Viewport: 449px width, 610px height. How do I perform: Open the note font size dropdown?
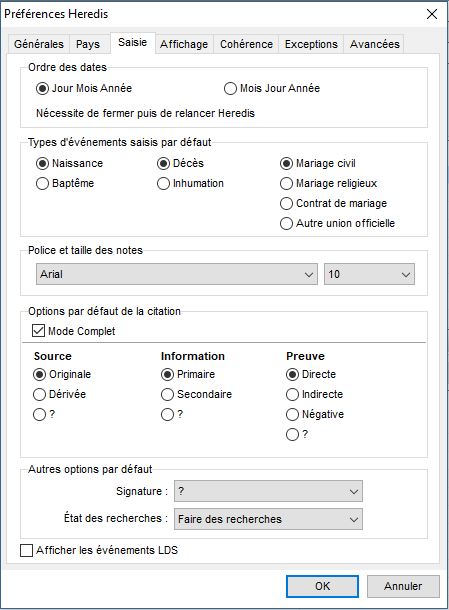coord(369,274)
